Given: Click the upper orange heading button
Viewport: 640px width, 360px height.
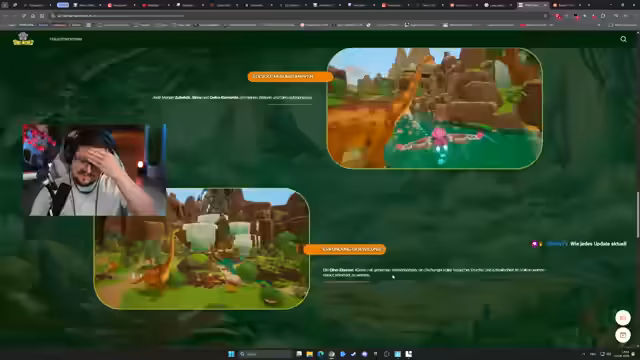Looking at the screenshot, I should [290, 76].
